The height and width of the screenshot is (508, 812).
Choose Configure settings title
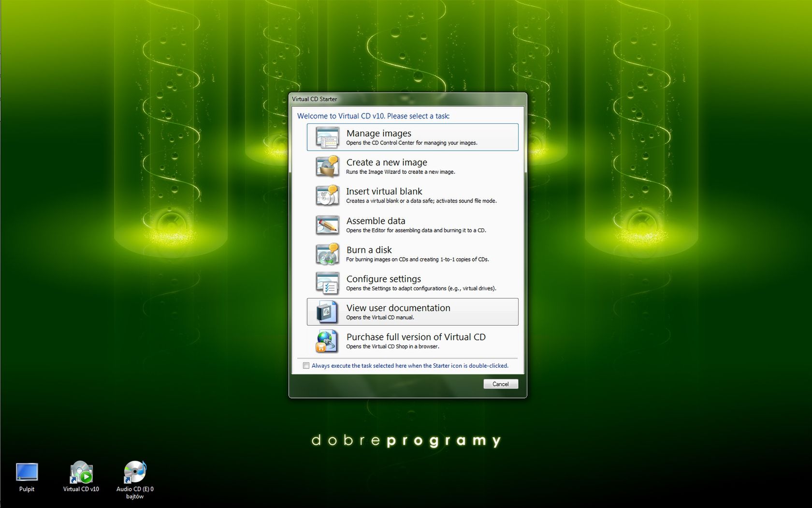coord(384,279)
